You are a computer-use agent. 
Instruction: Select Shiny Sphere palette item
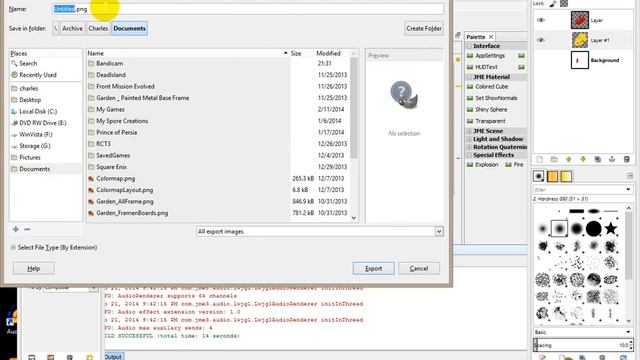[x=487, y=109]
